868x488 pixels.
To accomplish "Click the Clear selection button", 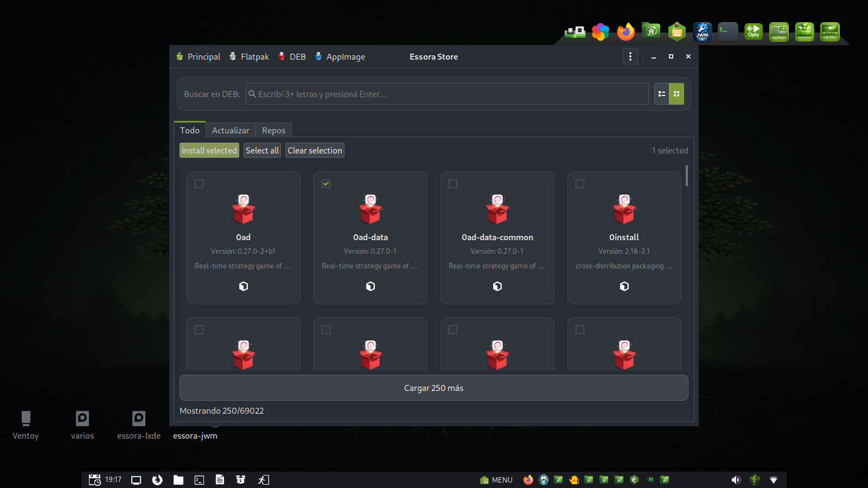I will click(315, 150).
